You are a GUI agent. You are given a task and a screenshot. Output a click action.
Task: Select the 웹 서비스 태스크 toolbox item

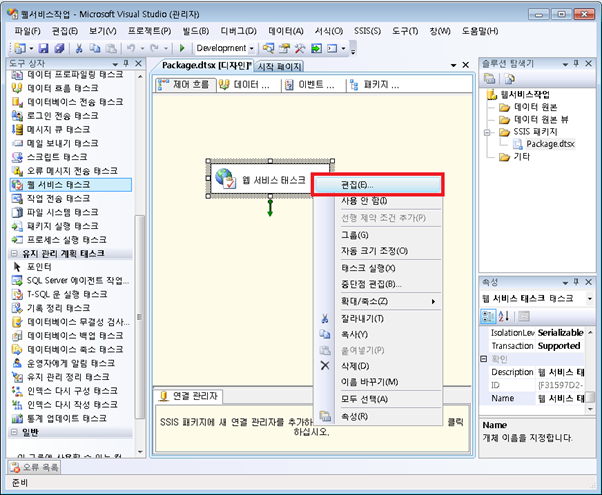pos(71,185)
